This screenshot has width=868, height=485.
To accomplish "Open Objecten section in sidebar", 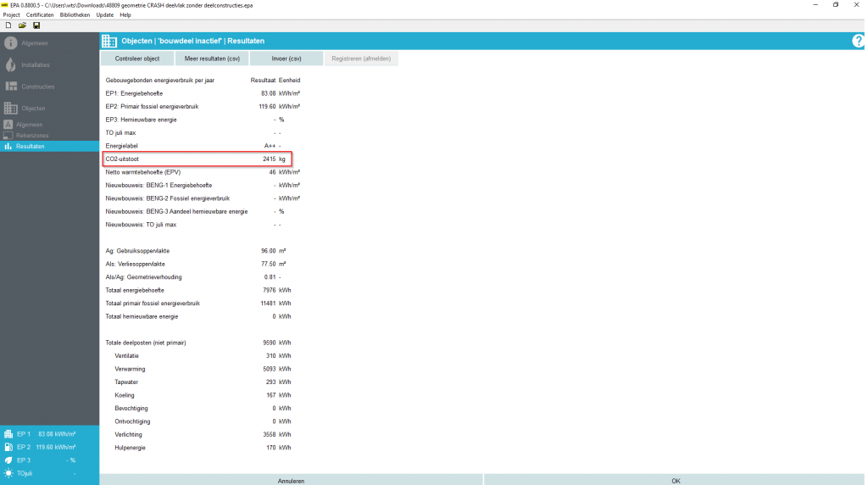I will (33, 108).
